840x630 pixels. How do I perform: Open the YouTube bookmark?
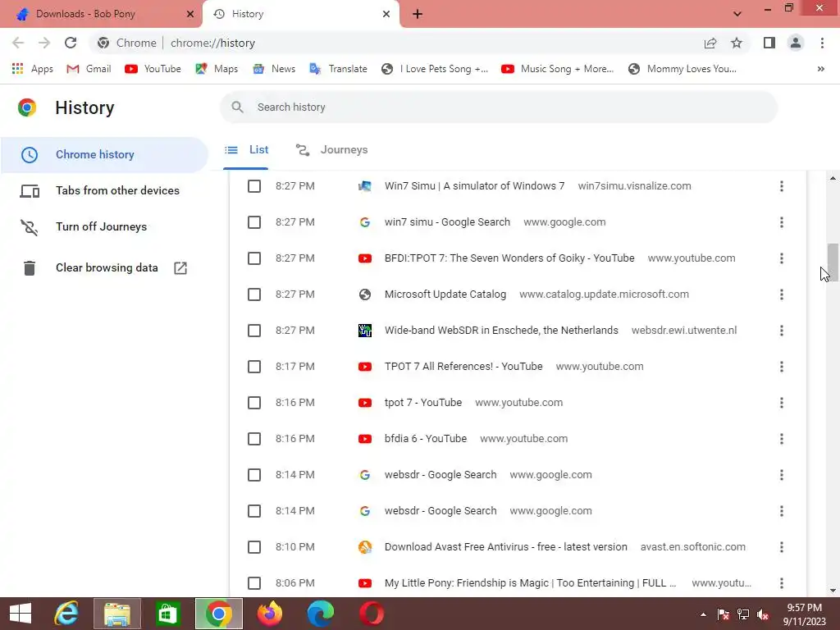[153, 69]
